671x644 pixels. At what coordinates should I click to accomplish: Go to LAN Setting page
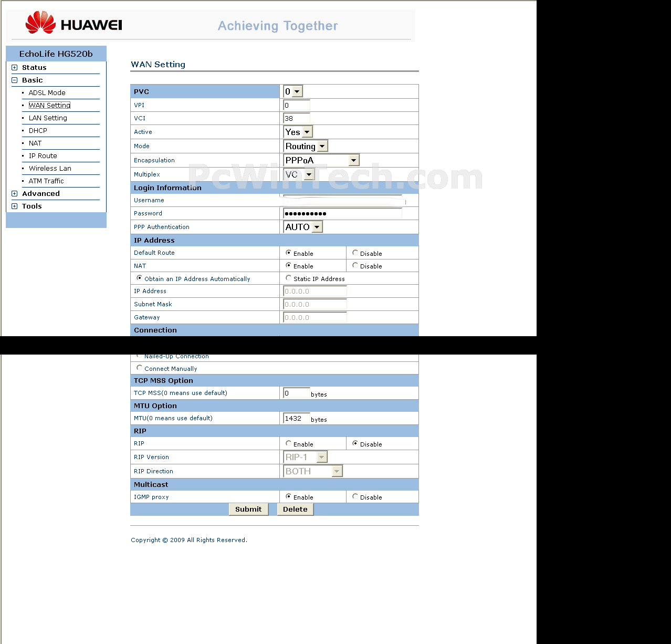coord(48,118)
